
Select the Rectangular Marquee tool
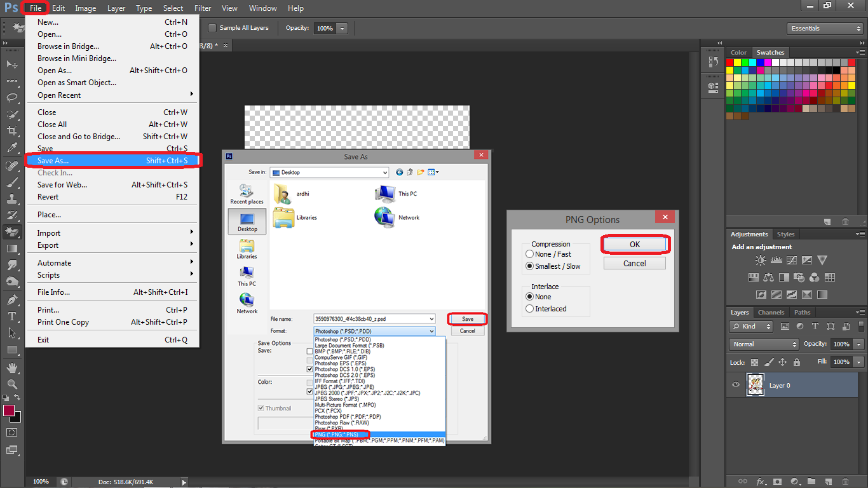click(12, 81)
